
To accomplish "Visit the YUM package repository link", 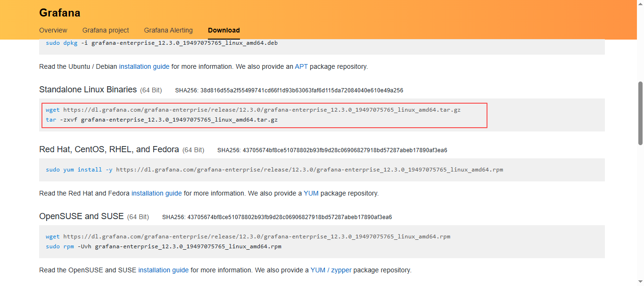I will pyautogui.click(x=311, y=193).
